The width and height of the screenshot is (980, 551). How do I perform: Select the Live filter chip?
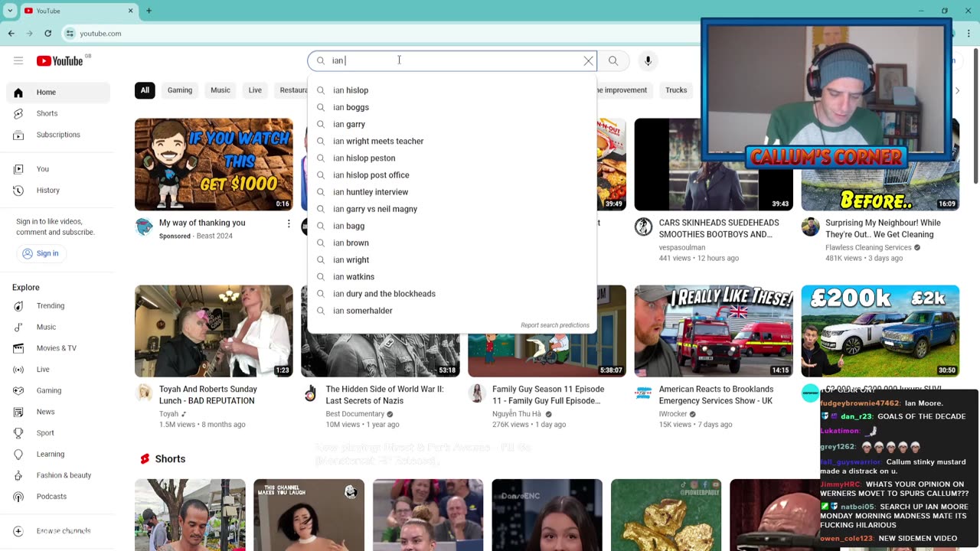point(255,90)
